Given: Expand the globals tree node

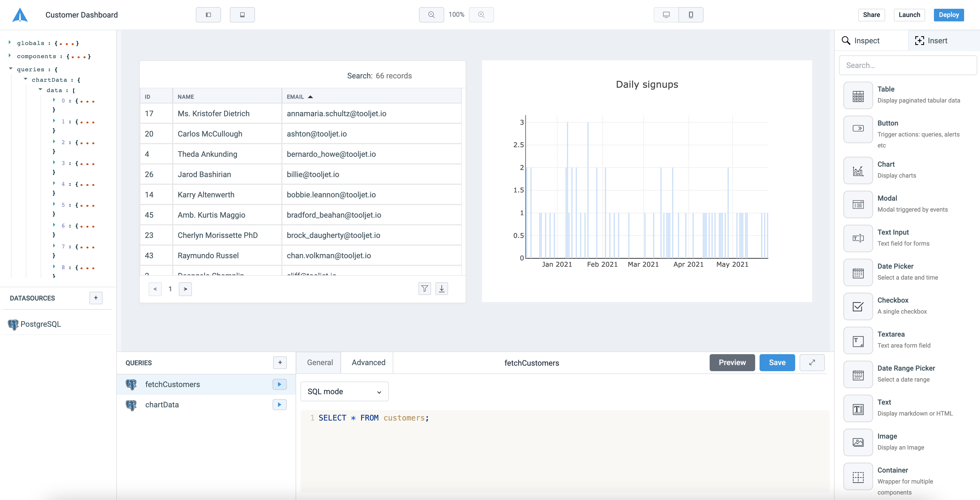Looking at the screenshot, I should point(10,42).
